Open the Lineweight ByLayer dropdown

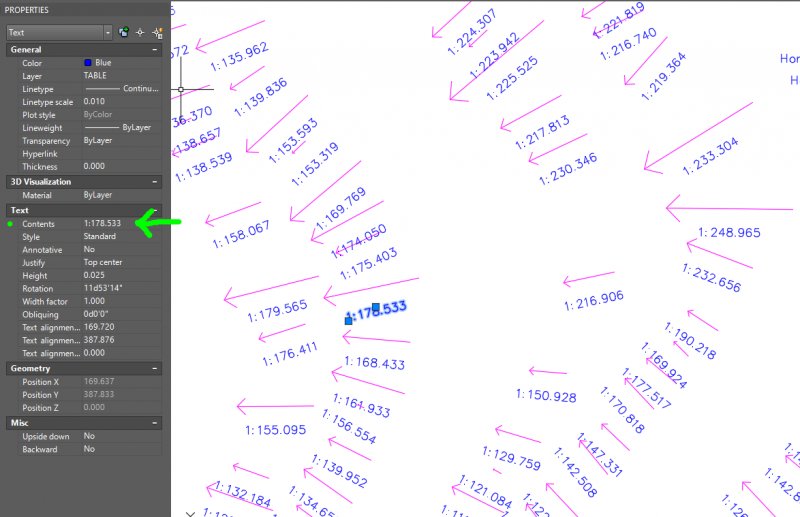click(x=122, y=128)
